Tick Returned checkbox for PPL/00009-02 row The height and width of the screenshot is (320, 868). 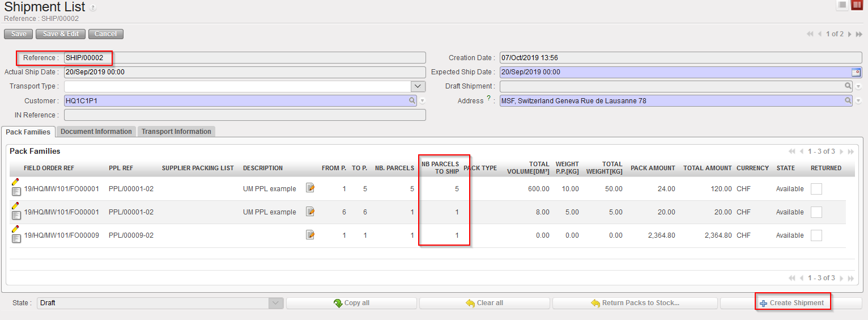tap(816, 235)
